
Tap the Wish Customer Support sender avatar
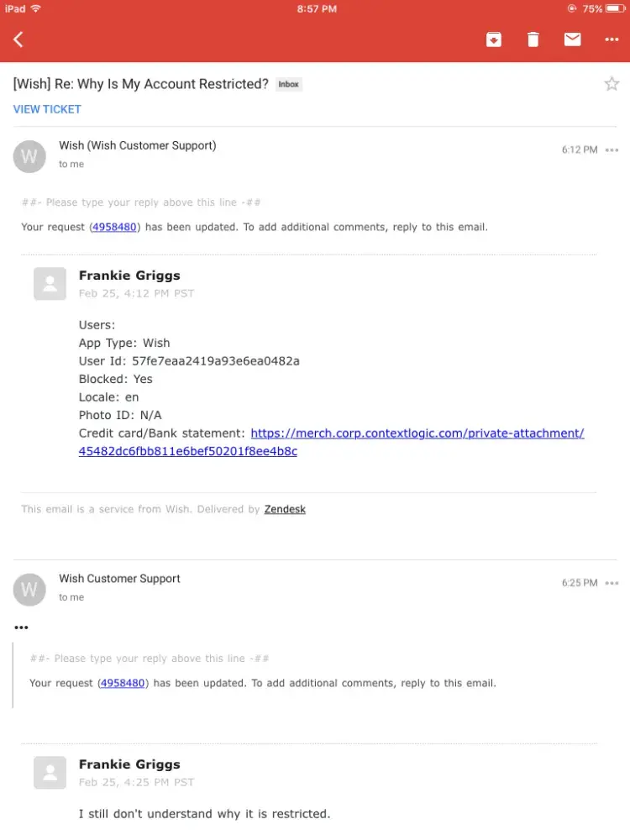pos(29,590)
